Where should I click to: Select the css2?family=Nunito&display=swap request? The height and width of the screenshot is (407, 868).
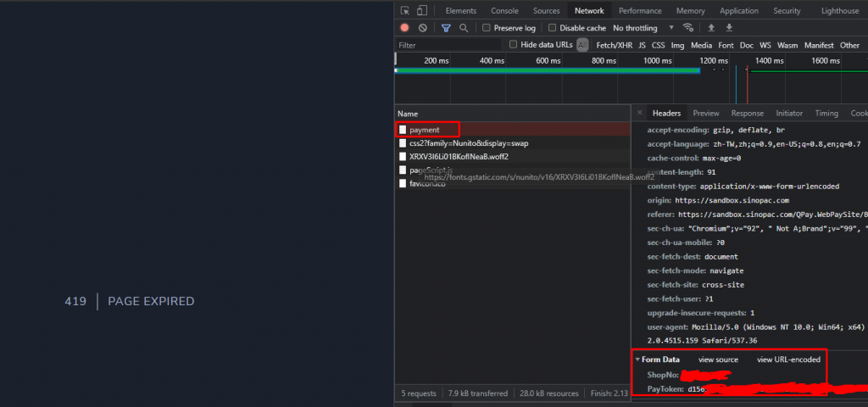click(x=513, y=142)
